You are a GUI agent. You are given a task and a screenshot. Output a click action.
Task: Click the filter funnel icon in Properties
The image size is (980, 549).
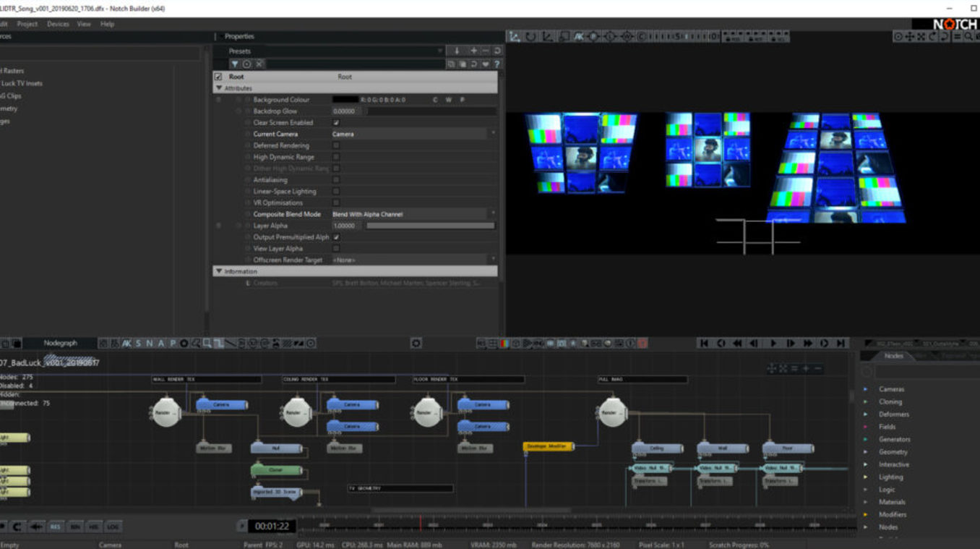(235, 64)
